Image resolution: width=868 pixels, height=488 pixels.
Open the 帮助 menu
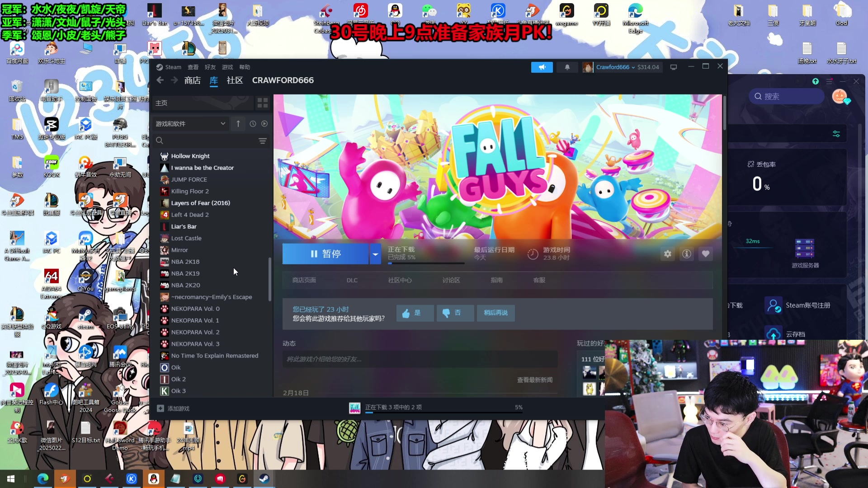245,67
